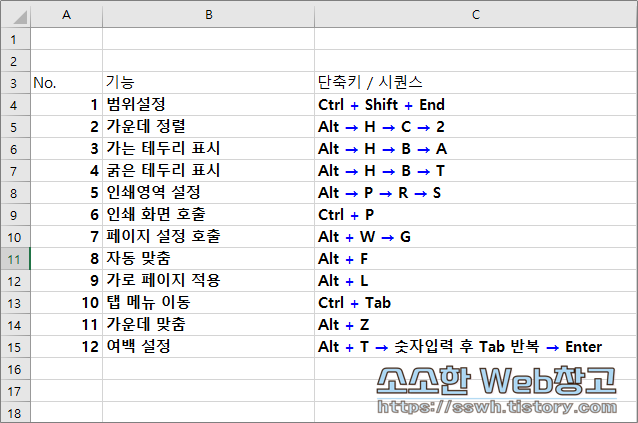Select column C header
638x423 pixels.
pos(476,15)
